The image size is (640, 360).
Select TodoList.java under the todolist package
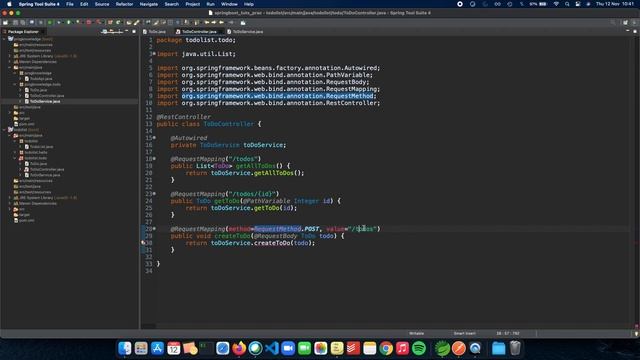coord(41,147)
